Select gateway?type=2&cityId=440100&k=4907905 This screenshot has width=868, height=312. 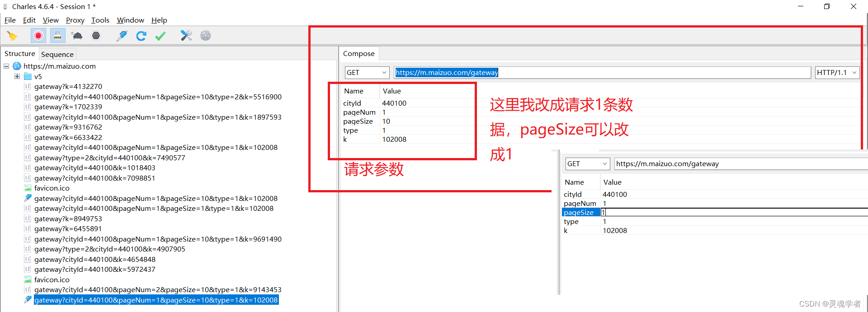[110, 249]
